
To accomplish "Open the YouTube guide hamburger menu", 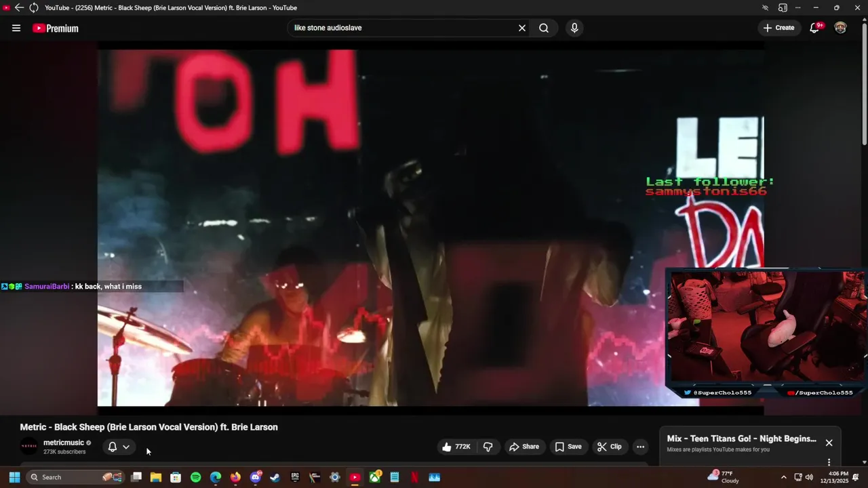I will [x=16, y=28].
